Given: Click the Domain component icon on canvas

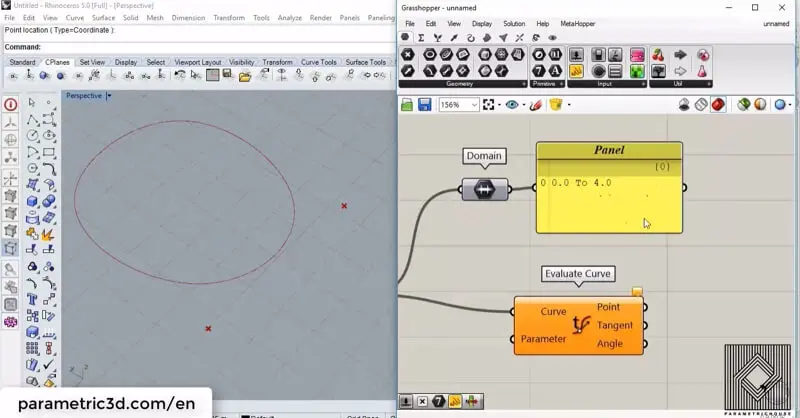Looking at the screenshot, I should (484, 190).
